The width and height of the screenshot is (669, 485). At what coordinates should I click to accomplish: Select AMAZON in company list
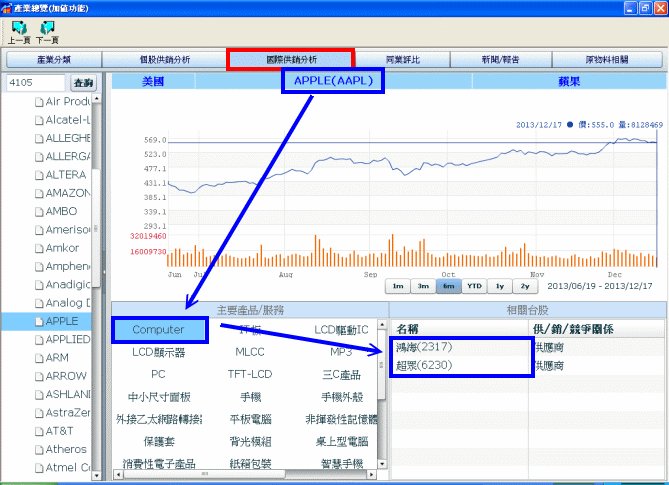pyautogui.click(x=67, y=193)
